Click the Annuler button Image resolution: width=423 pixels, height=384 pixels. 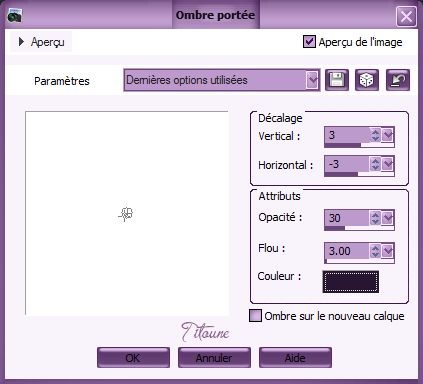coord(214,358)
